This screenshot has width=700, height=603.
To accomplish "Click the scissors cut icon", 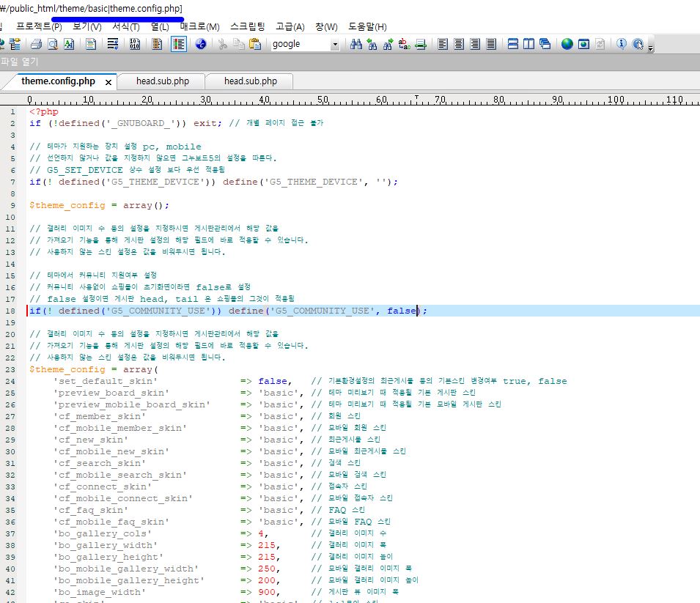I will click(x=222, y=44).
